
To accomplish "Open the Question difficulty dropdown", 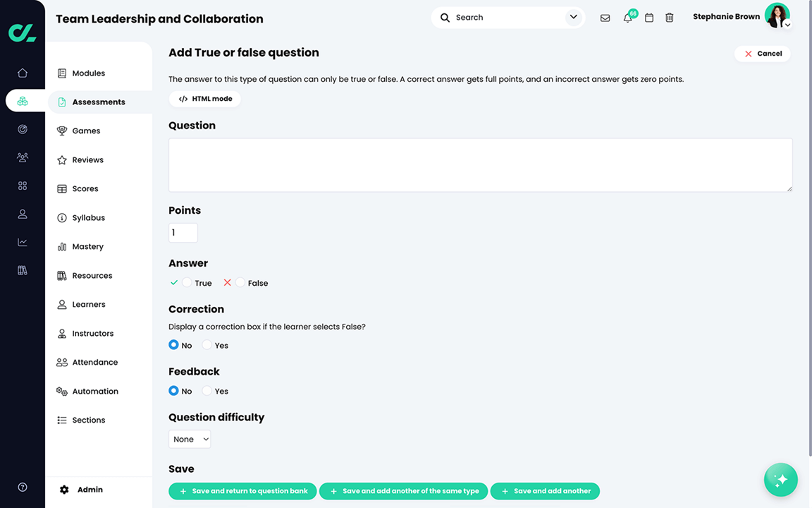I will (190, 439).
